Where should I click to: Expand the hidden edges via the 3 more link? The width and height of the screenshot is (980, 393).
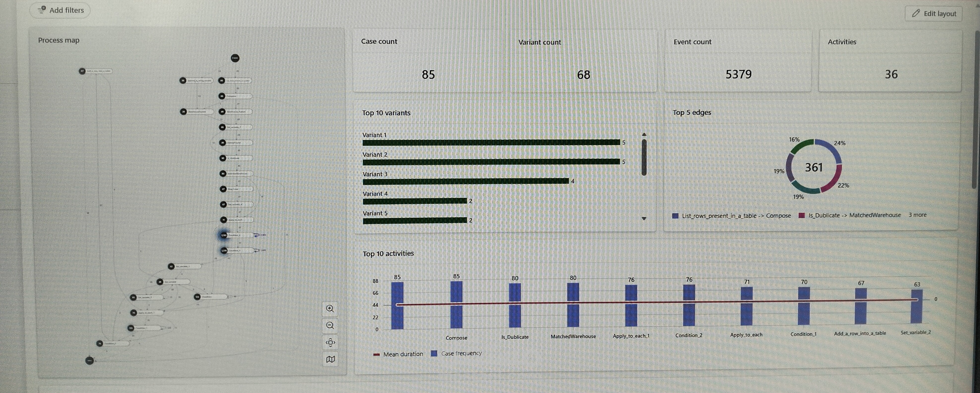click(x=918, y=215)
